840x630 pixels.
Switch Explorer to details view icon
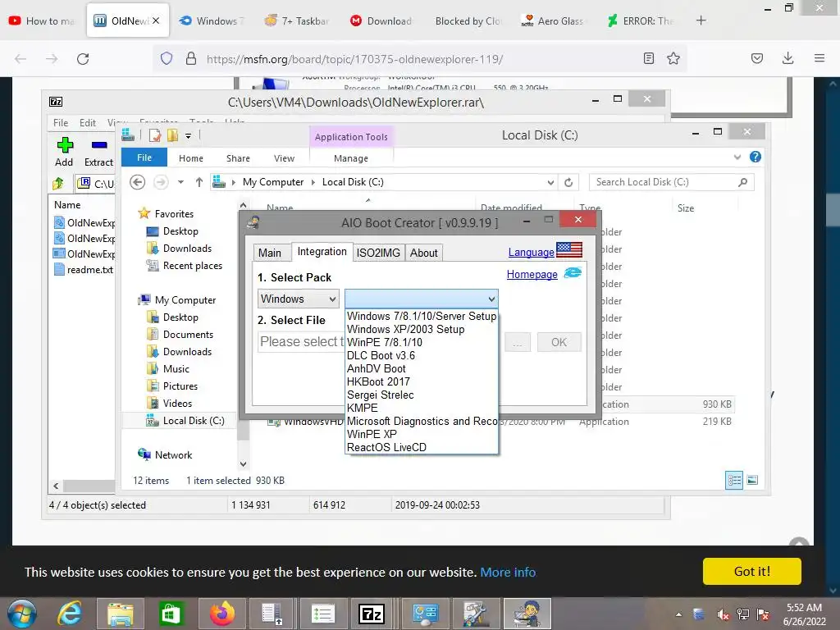734,480
